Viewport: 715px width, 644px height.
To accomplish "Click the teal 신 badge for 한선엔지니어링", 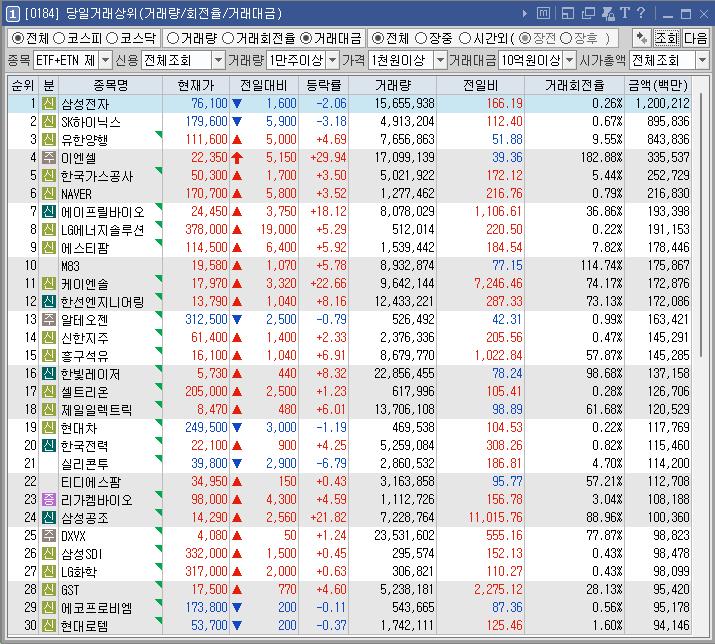I will pos(49,301).
